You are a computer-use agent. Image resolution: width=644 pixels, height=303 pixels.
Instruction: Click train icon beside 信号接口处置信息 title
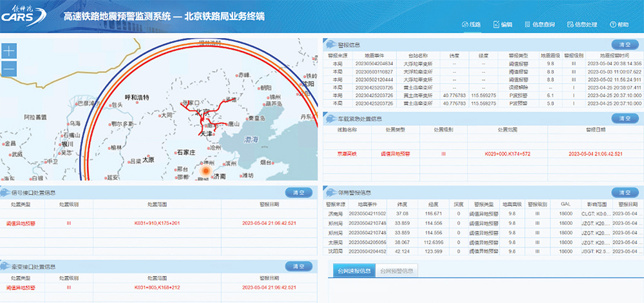[x=6, y=192]
